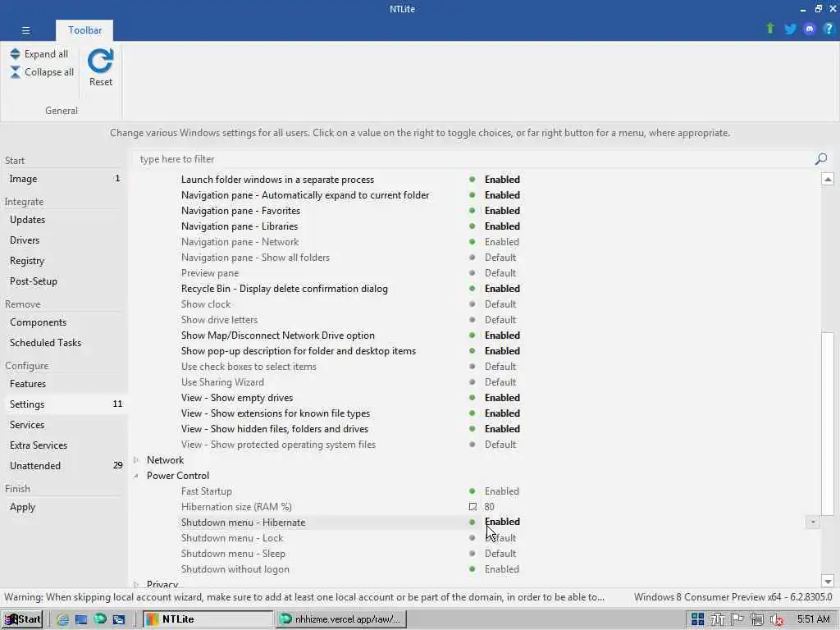Open Internet Explorer from the taskbar
840x630 pixels.
[x=62, y=619]
